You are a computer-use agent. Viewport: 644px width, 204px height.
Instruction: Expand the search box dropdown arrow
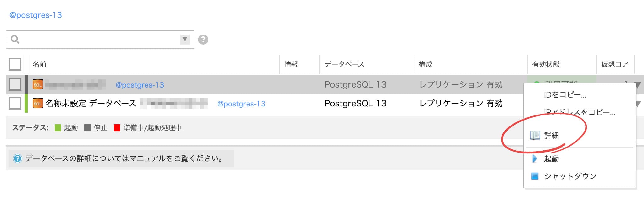pos(185,40)
